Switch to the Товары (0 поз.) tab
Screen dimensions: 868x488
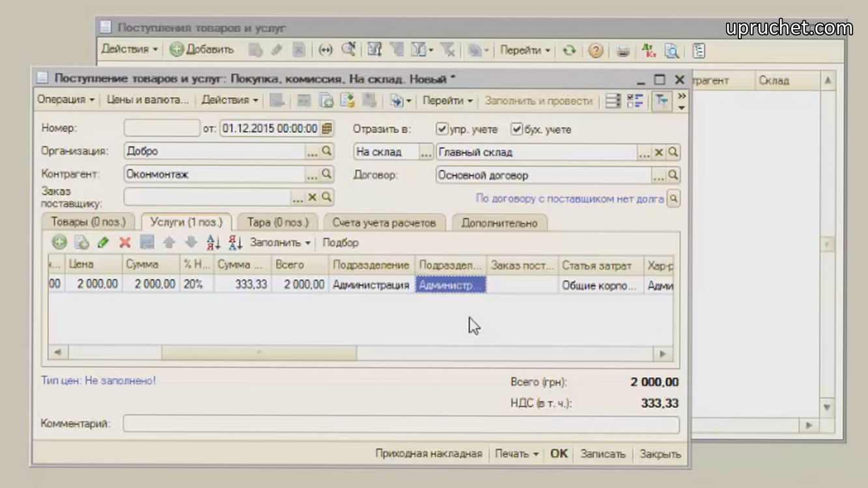click(x=88, y=223)
